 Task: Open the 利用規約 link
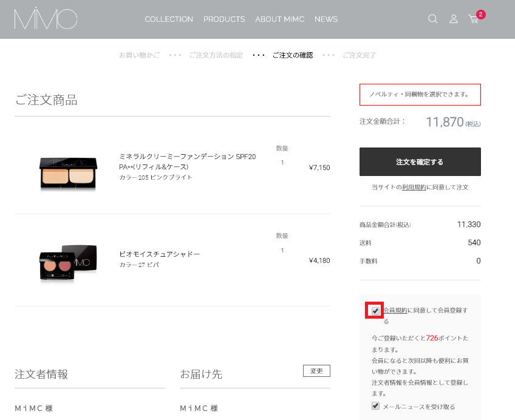pyautogui.click(x=414, y=187)
